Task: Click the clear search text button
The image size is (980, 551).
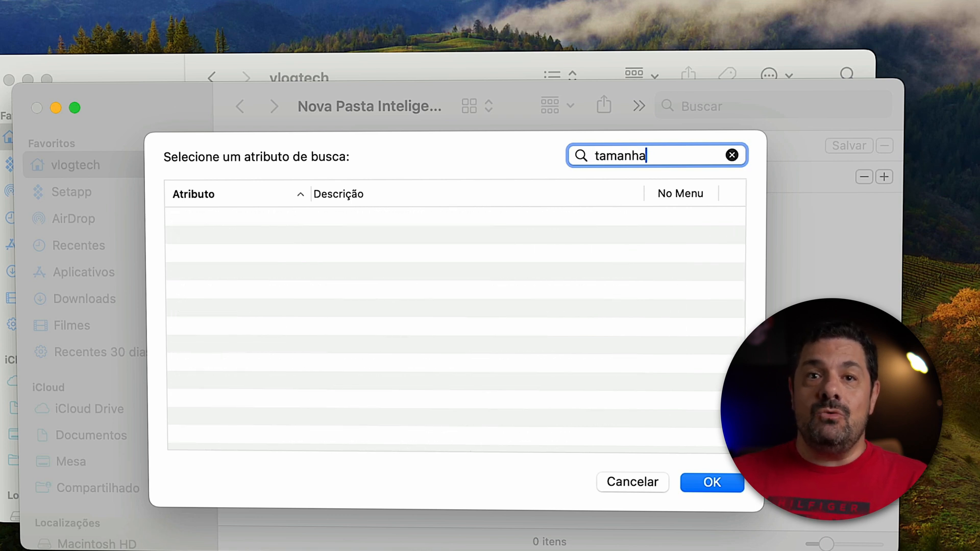Action: point(731,156)
